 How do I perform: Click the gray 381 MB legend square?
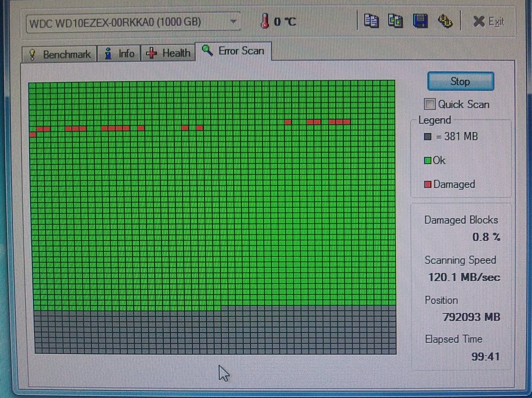click(x=428, y=137)
